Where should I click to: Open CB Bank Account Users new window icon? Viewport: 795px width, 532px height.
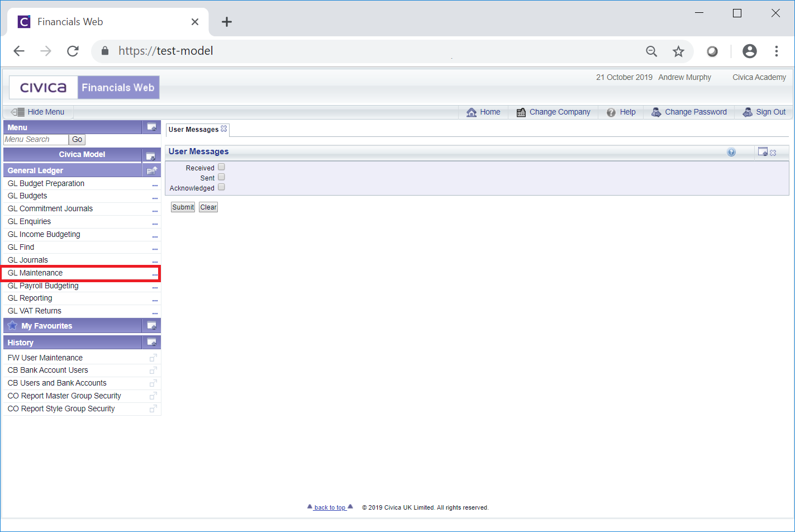pos(153,370)
